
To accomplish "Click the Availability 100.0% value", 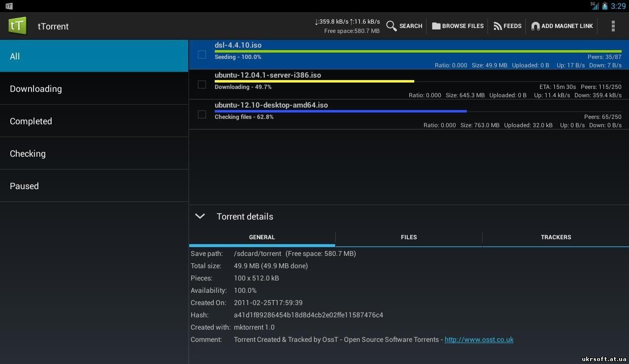I will tap(245, 290).
